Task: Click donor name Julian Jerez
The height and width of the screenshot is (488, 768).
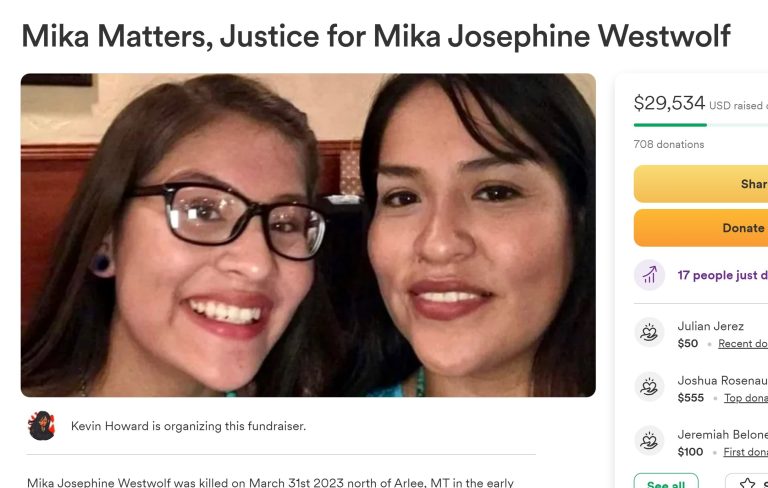Action: [710, 326]
